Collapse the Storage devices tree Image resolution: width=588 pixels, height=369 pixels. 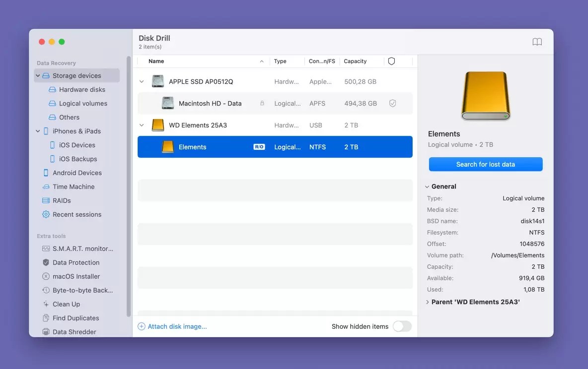pos(38,76)
